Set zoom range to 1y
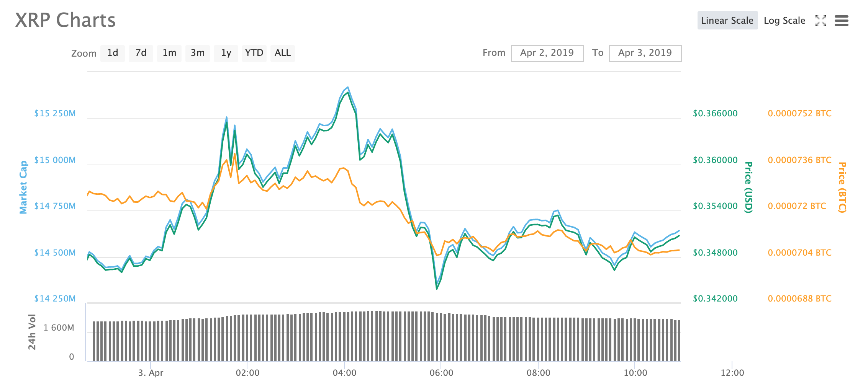The width and height of the screenshot is (868, 388). (x=226, y=53)
